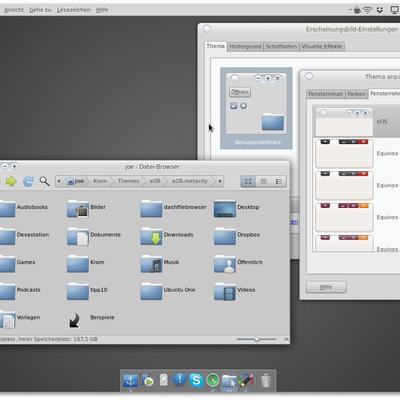Open the Dropbox folder

point(225,237)
